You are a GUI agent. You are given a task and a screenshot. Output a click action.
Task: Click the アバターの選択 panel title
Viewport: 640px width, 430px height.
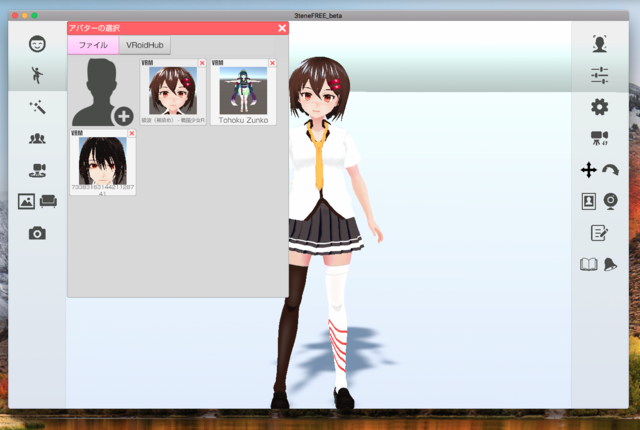[94, 28]
